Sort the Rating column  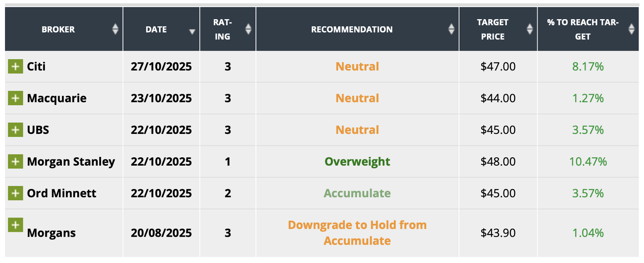tap(248, 29)
